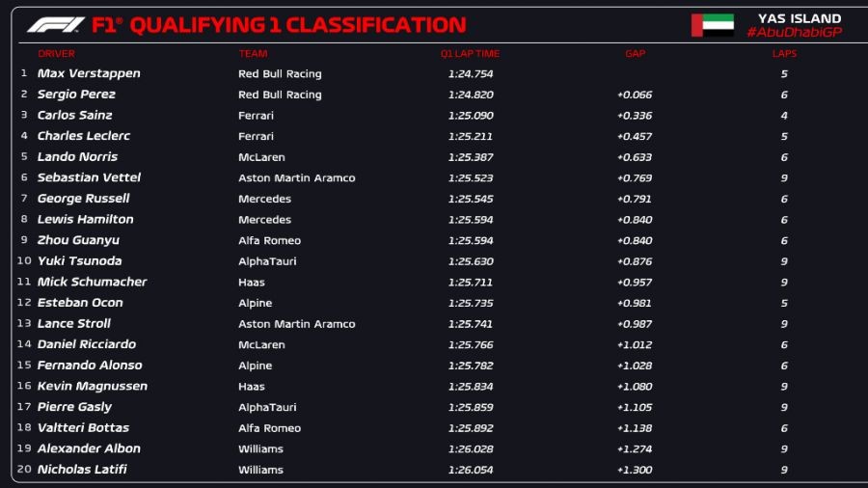The width and height of the screenshot is (868, 488).
Task: Open the #AbuDhabiGP hashtag
Action: coord(793,33)
